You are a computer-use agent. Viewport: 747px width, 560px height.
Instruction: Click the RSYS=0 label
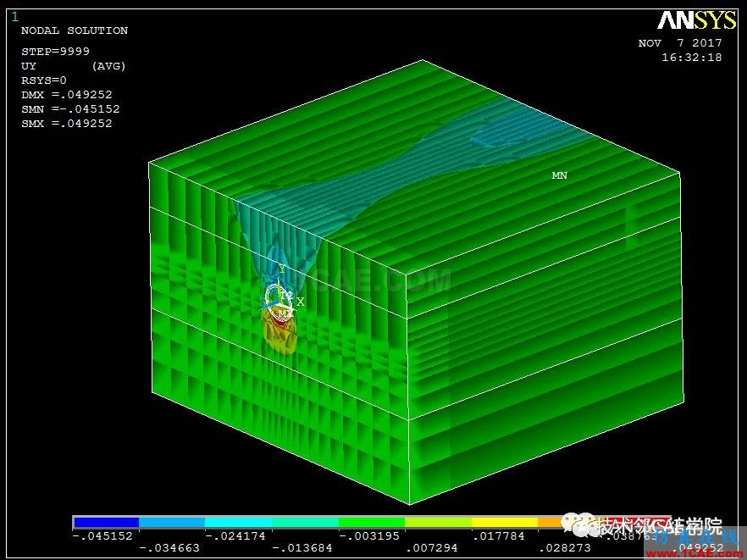tap(44, 80)
